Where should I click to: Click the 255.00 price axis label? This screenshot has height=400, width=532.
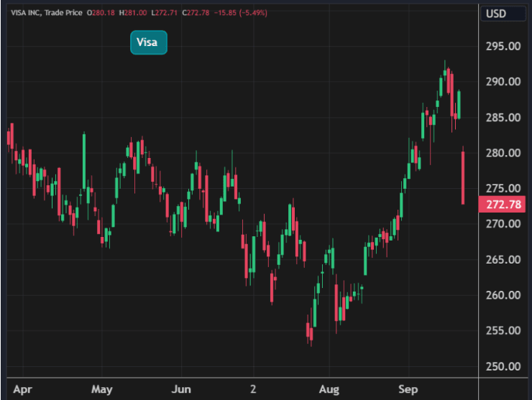pos(503,330)
